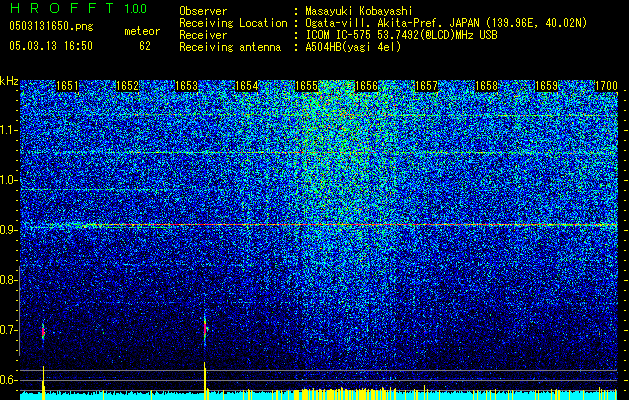Click the 0.7 kHz axis label
Image resolution: width=629 pixels, height=400 pixels.
7,330
